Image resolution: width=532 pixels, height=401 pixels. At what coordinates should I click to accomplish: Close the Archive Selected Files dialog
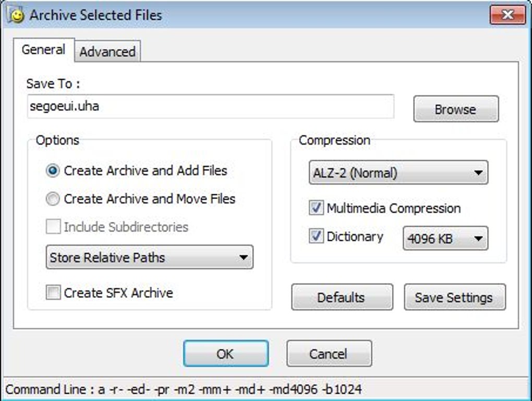pyautogui.click(x=507, y=15)
